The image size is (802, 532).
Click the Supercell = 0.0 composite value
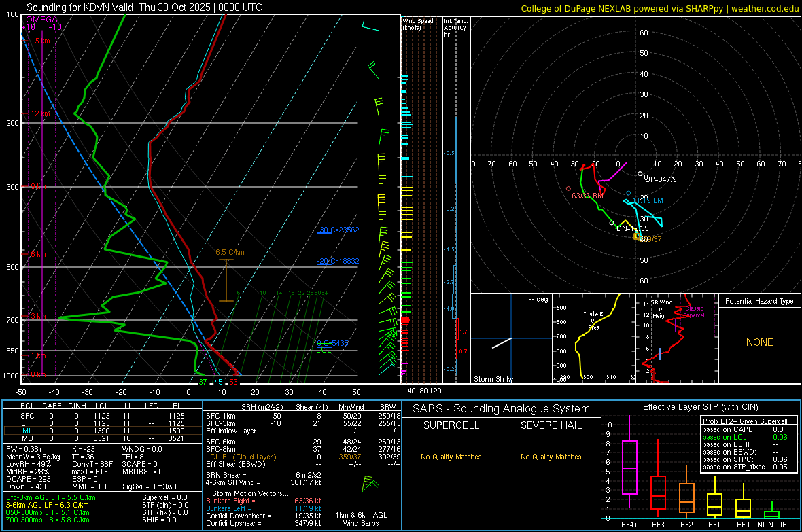click(164, 497)
